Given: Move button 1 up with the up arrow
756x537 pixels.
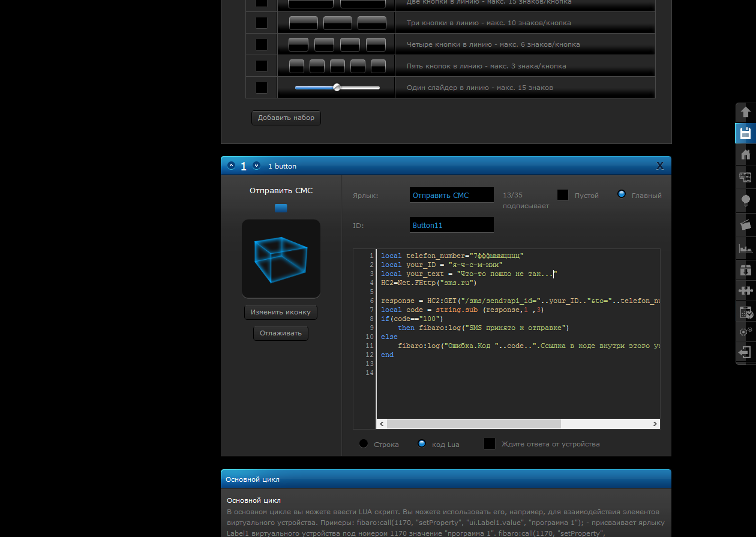Looking at the screenshot, I should pos(231,166).
